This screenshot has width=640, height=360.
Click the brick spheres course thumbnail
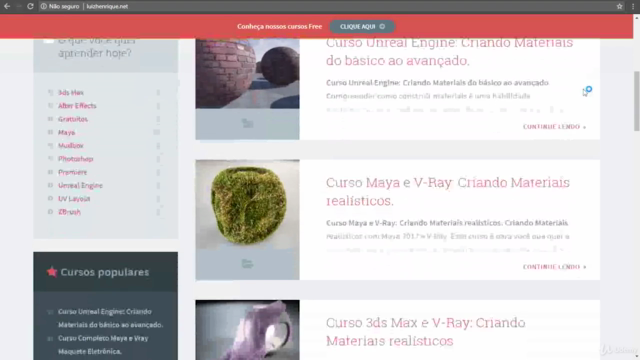[247, 73]
